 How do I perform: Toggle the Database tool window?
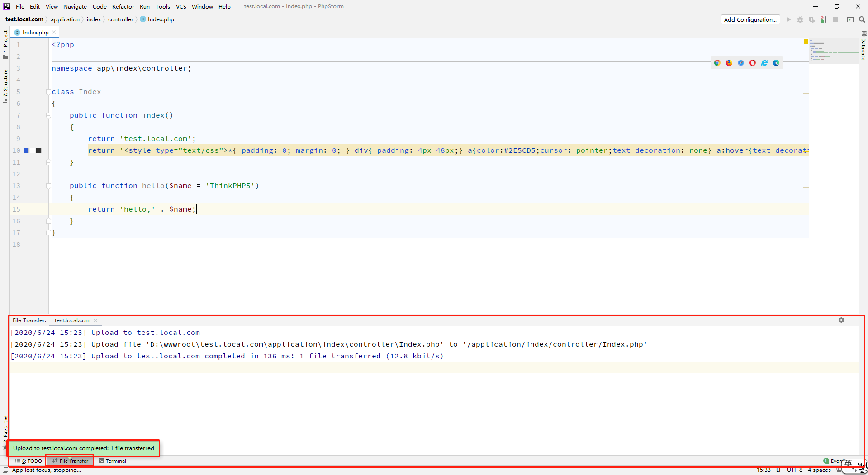pyautogui.click(x=863, y=46)
